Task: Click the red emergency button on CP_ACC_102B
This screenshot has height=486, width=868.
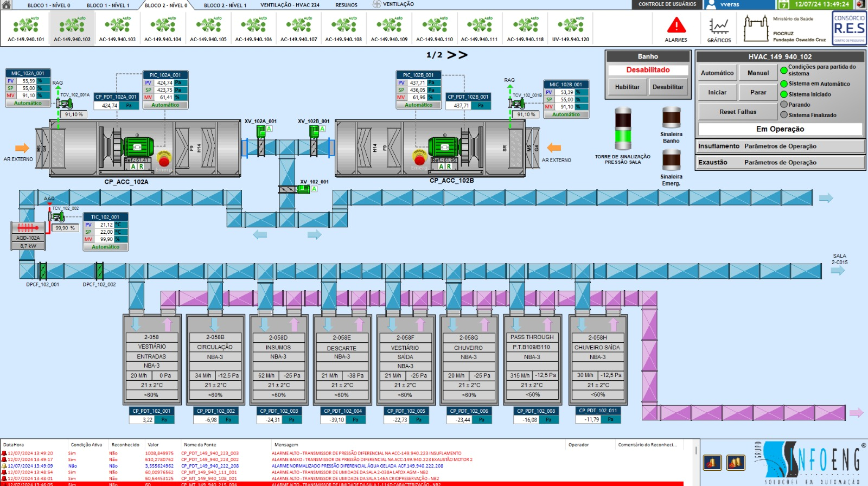Action: (419, 158)
